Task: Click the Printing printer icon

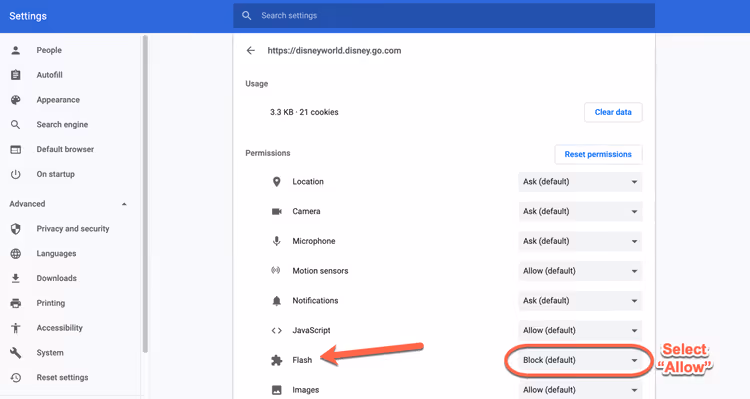Action: point(16,303)
